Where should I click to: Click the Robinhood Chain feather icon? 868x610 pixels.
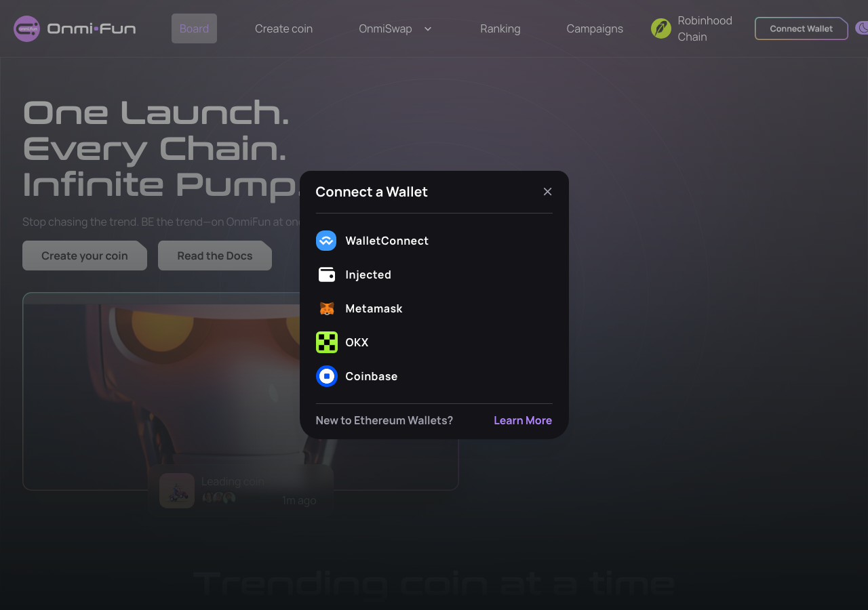[661, 28]
